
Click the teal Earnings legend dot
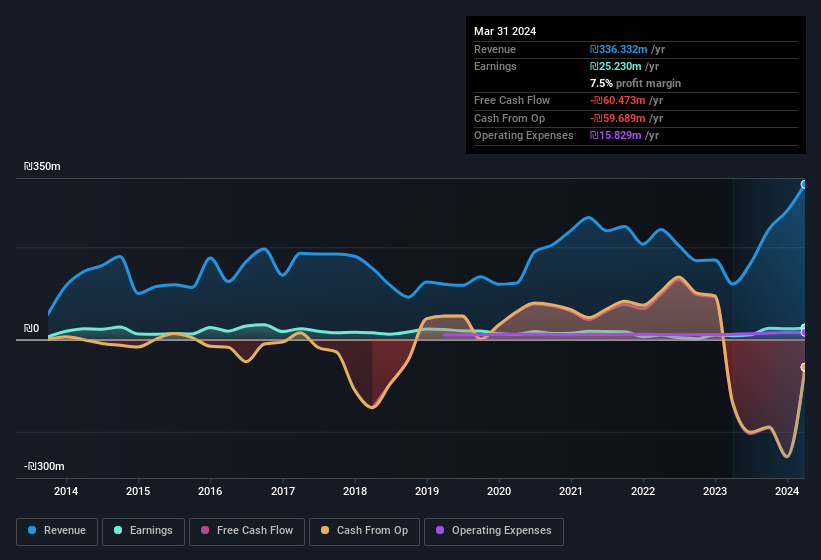pyautogui.click(x=119, y=531)
